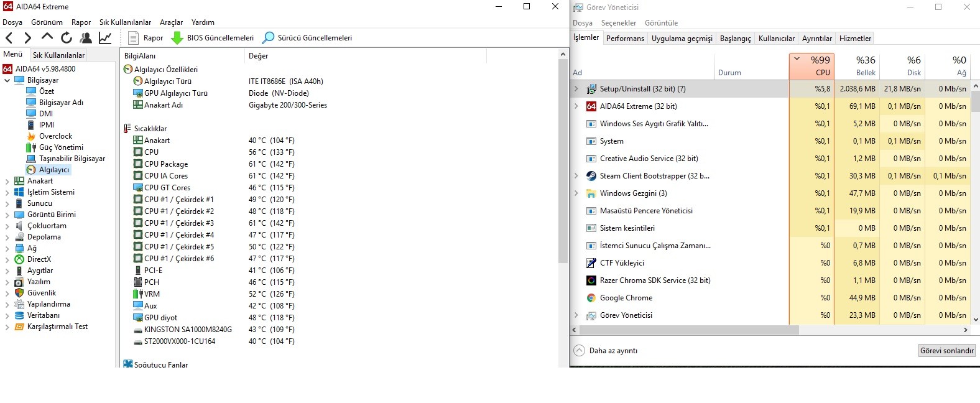Switch to Ayrıntılar tab in Task Manager
This screenshot has width=980, height=403.
[x=816, y=39]
